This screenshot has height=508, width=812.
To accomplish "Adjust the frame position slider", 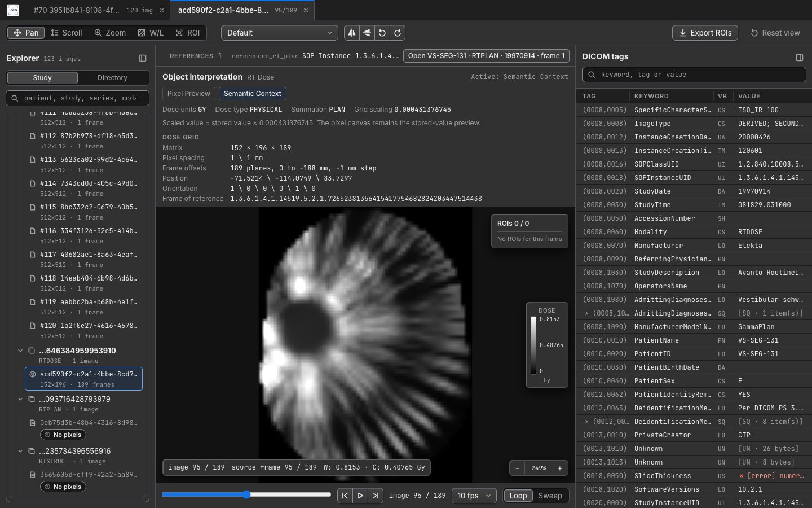I will pos(246,494).
